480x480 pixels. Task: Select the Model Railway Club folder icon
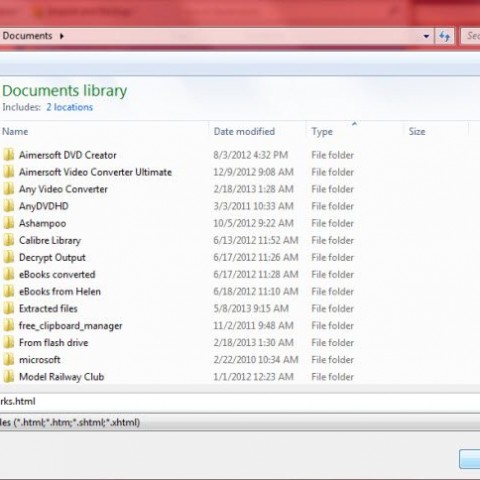point(9,377)
